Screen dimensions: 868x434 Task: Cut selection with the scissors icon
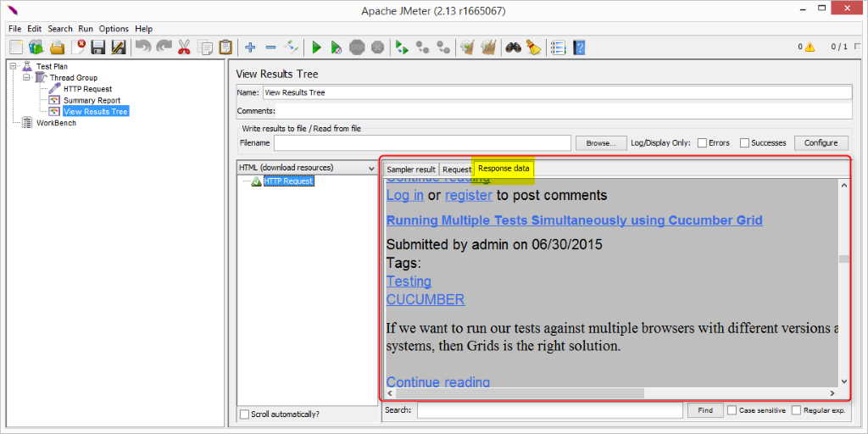point(184,47)
